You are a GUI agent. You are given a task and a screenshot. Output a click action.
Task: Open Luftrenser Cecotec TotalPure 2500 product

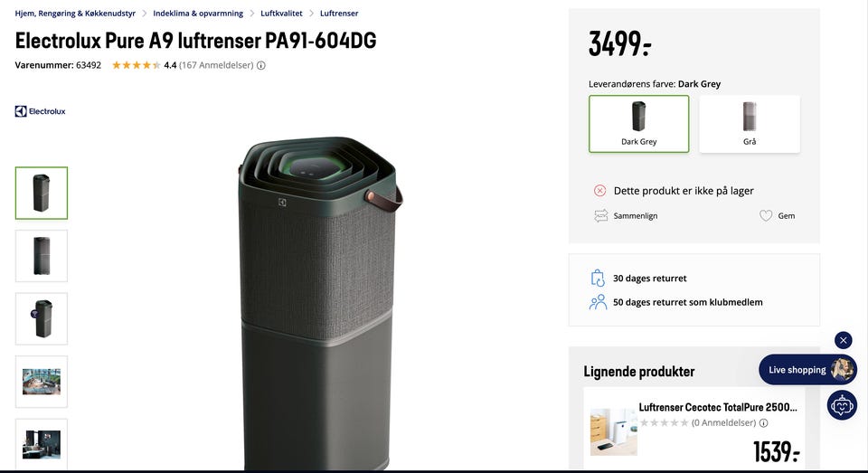click(717, 407)
